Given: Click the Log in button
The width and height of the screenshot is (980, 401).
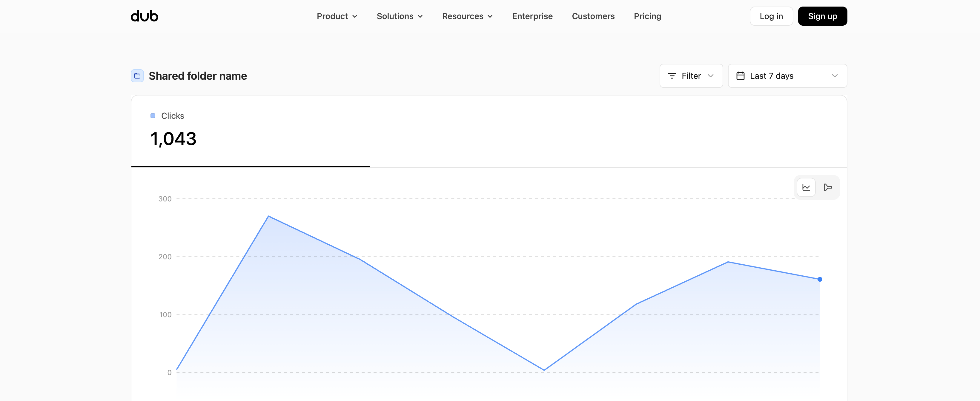Looking at the screenshot, I should (x=771, y=16).
